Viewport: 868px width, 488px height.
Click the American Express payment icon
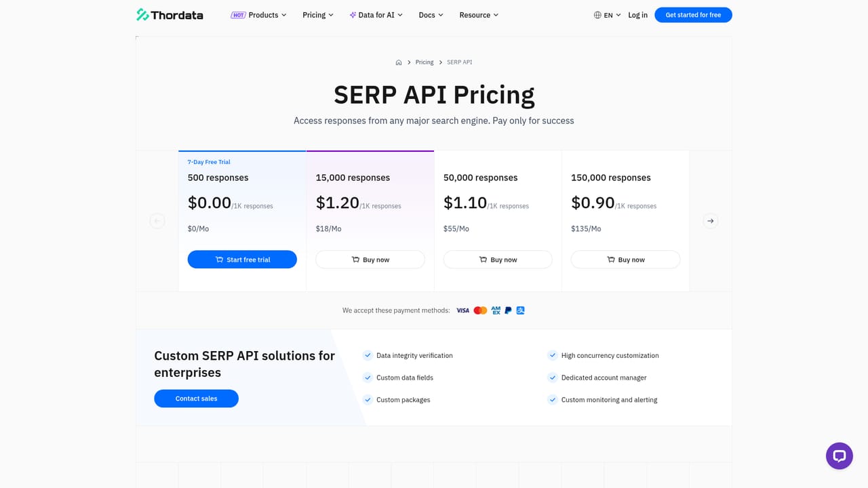496,310
